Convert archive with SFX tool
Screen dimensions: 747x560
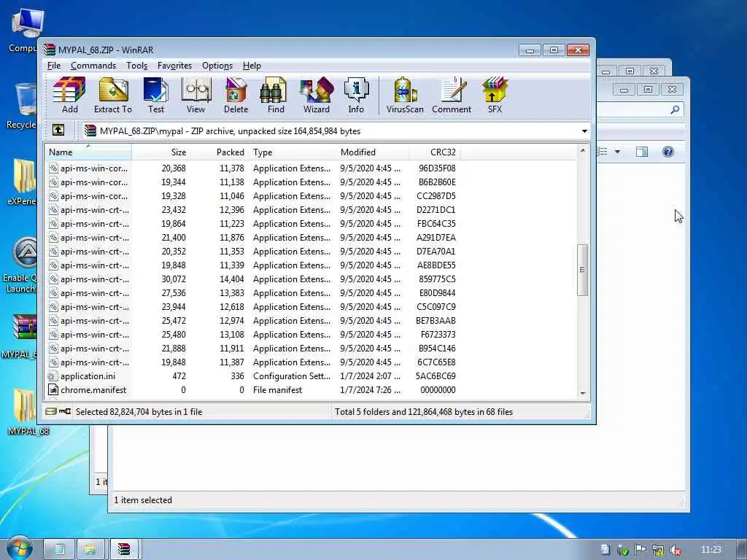pyautogui.click(x=495, y=96)
